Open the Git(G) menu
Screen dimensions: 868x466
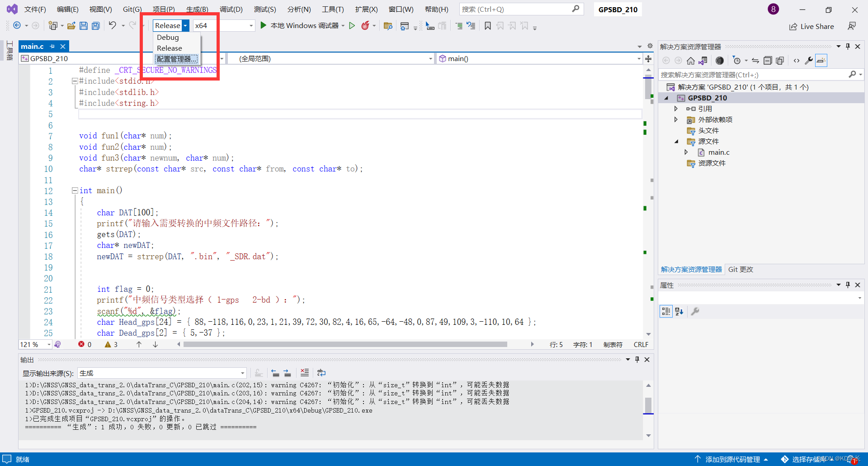coord(132,9)
